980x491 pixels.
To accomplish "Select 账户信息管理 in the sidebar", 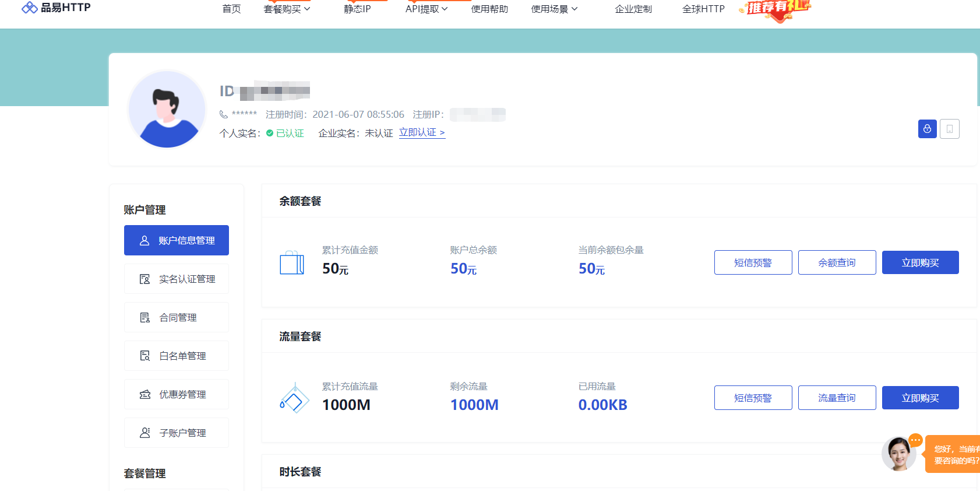I will coord(177,240).
